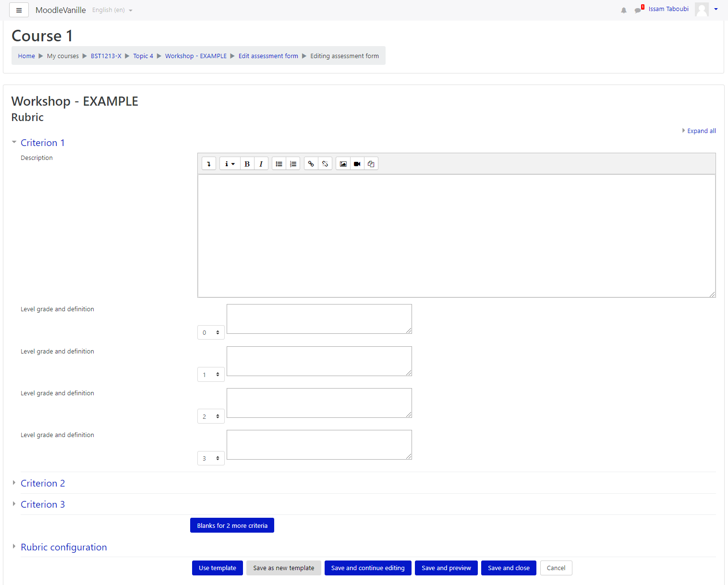Open Edit assessment form breadcrumb
This screenshot has height=585, width=728.
point(268,56)
